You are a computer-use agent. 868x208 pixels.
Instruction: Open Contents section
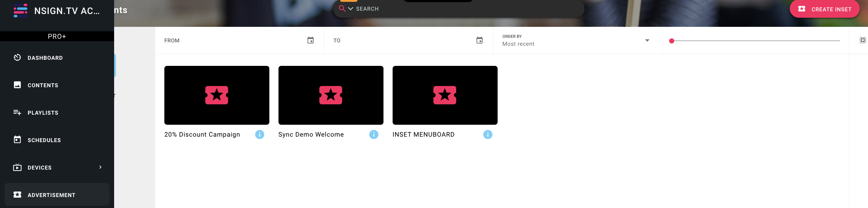[x=43, y=85]
